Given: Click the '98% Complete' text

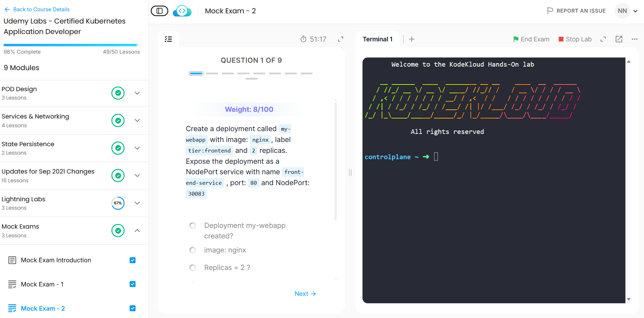Looking at the screenshot, I should (22, 52).
